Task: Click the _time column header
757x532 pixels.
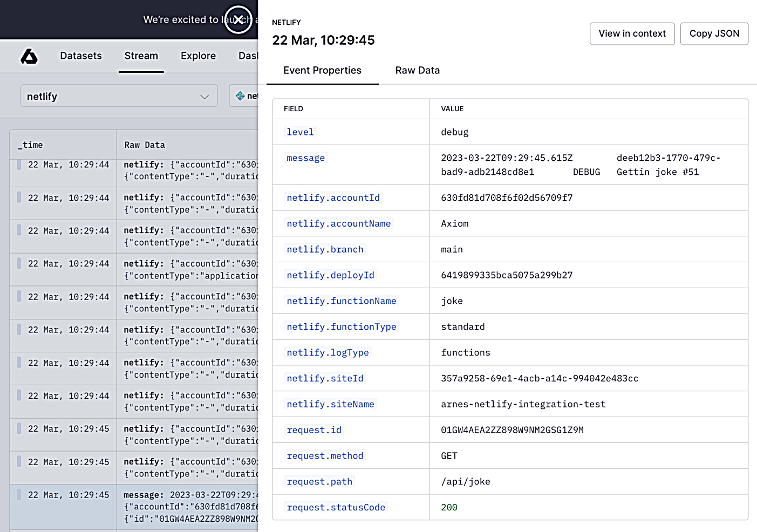Action: pos(31,145)
